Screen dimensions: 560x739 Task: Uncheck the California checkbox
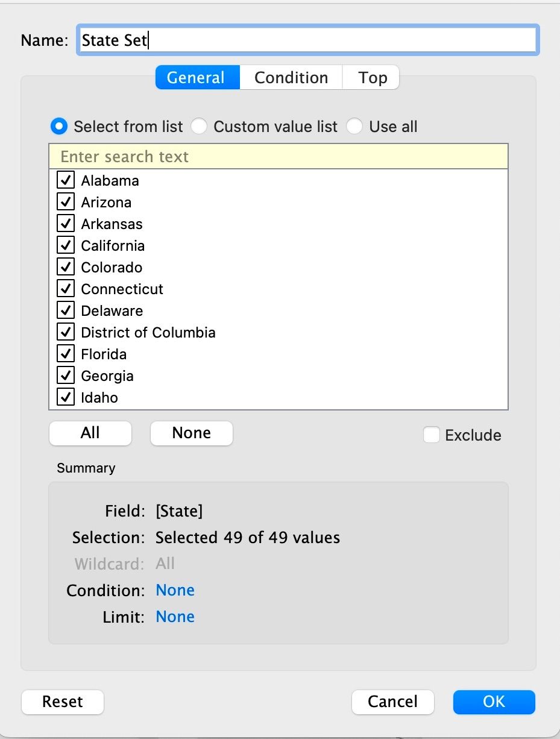click(66, 246)
